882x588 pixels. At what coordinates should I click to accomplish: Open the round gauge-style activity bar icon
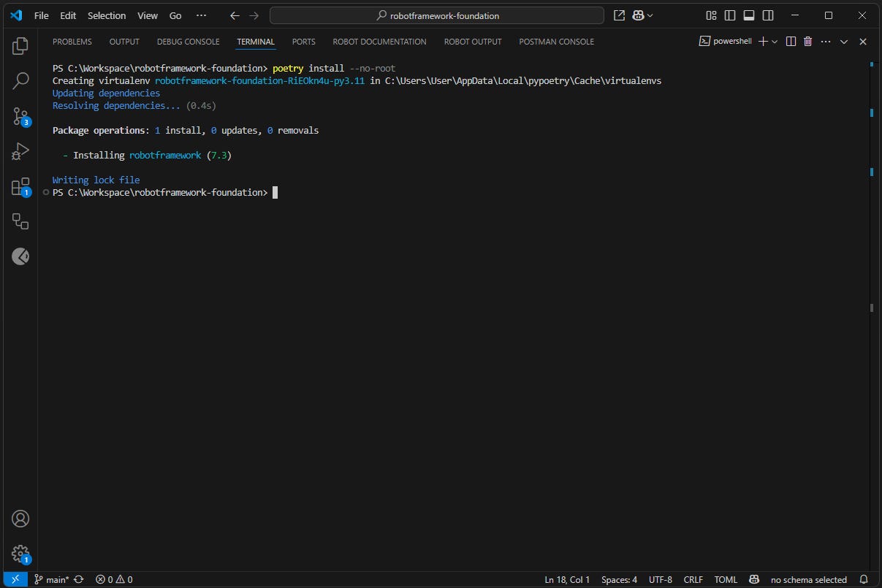click(x=20, y=256)
